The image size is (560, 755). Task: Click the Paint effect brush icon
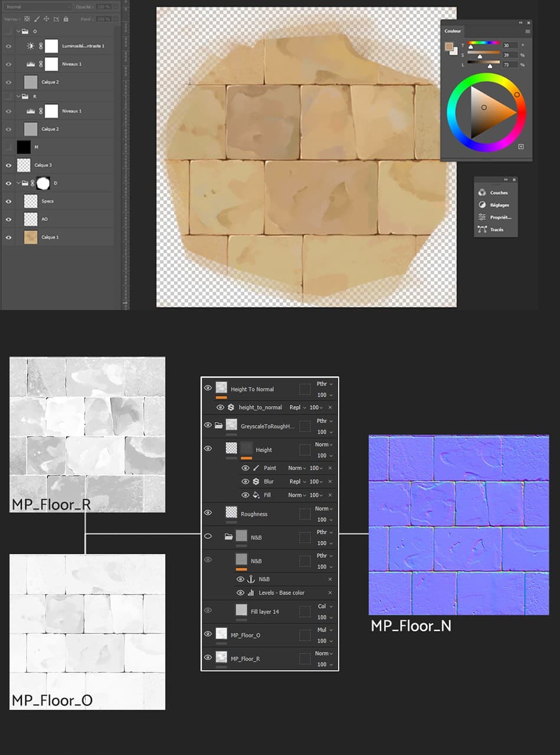(256, 468)
